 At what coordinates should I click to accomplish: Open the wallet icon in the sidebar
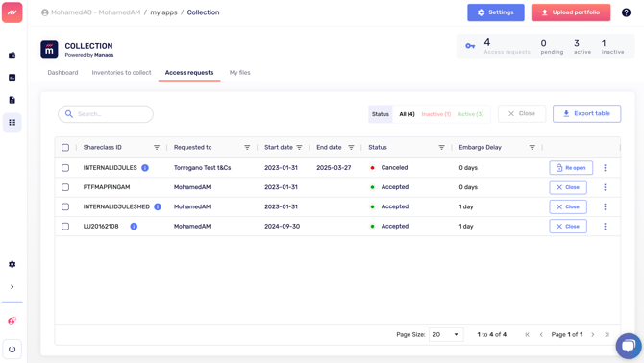pyautogui.click(x=12, y=55)
